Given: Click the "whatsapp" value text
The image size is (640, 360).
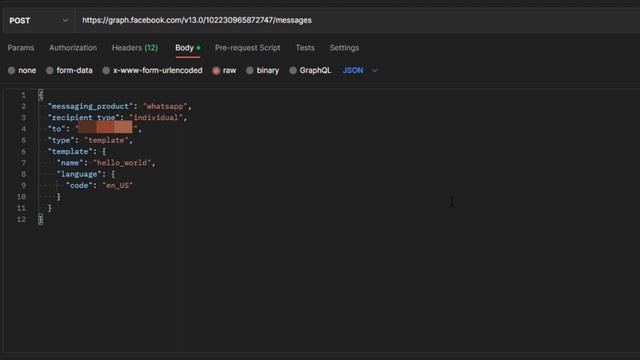Looking at the screenshot, I should 165,106.
